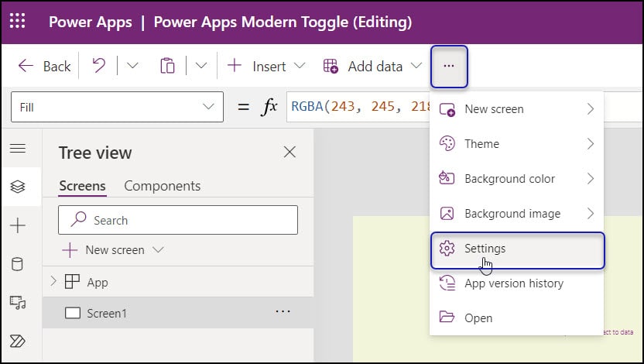The height and width of the screenshot is (364, 644).
Task: Click the Back arrow button
Action: (x=44, y=66)
